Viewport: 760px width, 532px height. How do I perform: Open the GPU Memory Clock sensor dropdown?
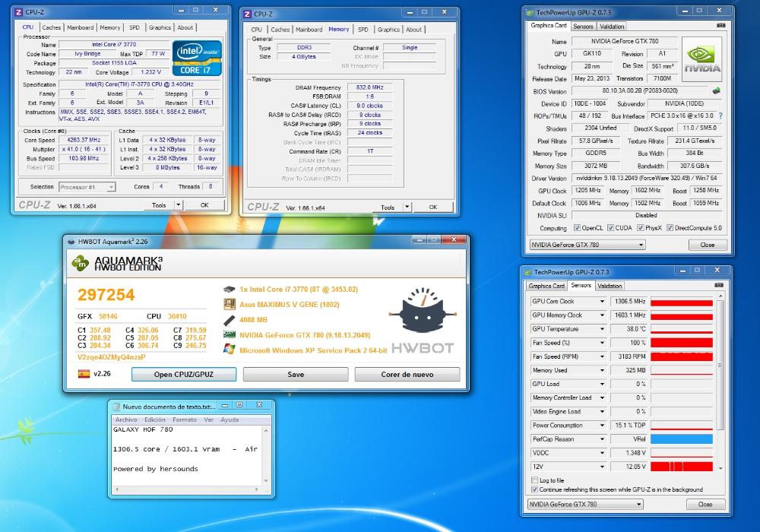[602, 315]
